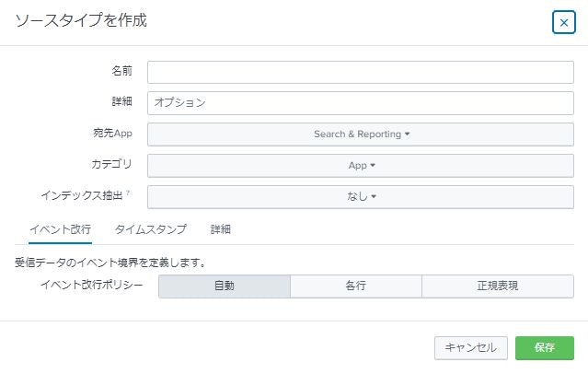Close the ソースタイプを作成 dialog
This screenshot has height=374, width=588.
[x=564, y=22]
